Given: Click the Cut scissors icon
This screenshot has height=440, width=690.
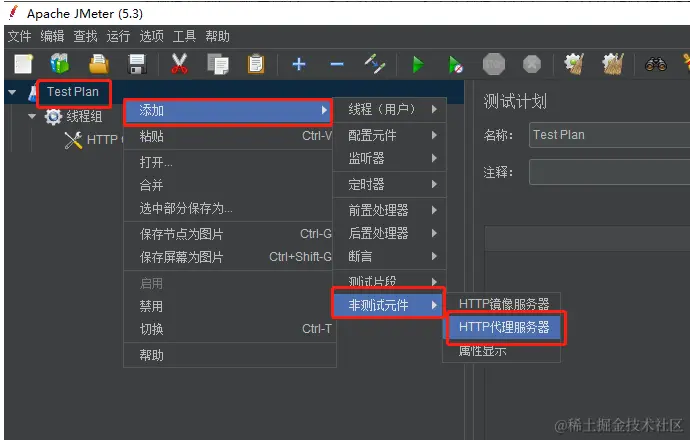Looking at the screenshot, I should (179, 64).
